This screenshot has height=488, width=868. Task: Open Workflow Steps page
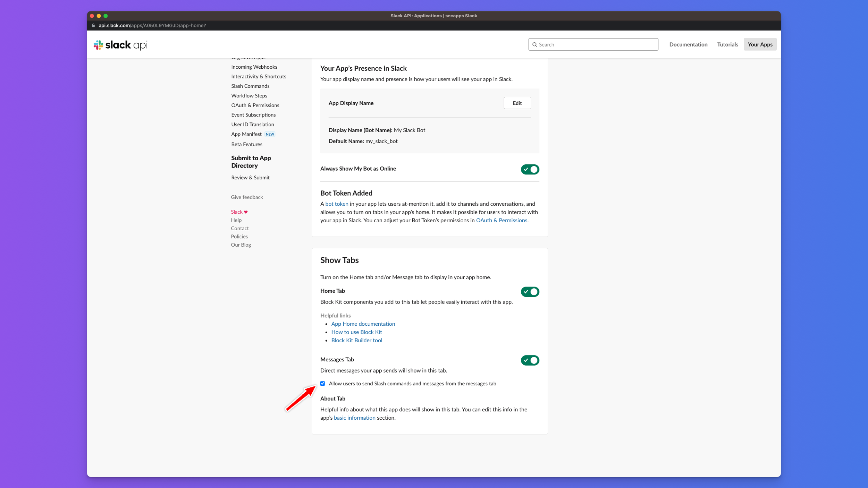(x=249, y=96)
